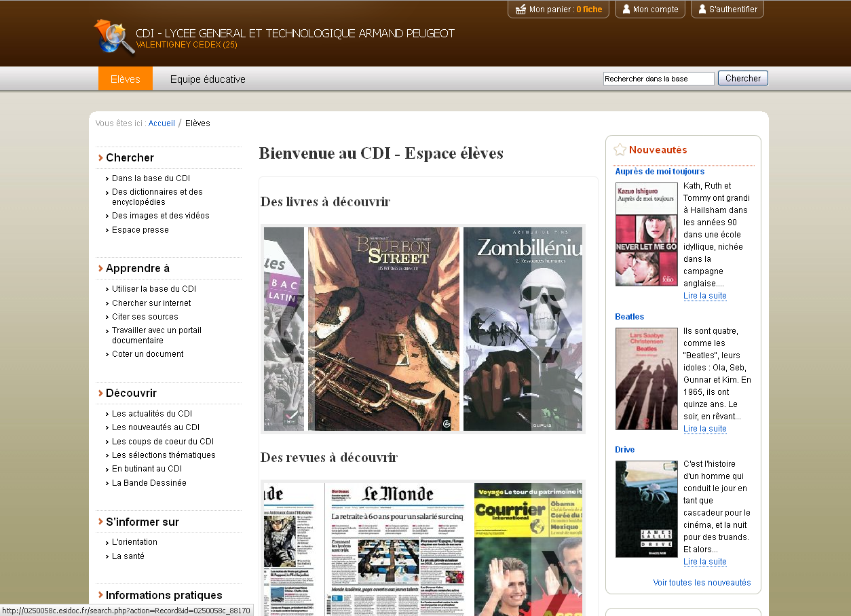Click the S'authentifier login button
Viewport: 851px width, 616px height.
727,9
